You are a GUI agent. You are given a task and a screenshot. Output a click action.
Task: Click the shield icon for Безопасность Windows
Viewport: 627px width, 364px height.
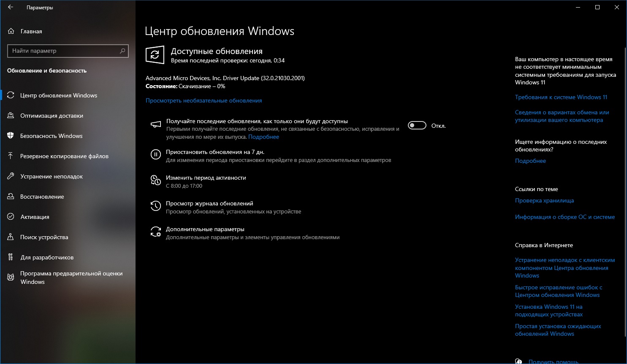(x=11, y=136)
